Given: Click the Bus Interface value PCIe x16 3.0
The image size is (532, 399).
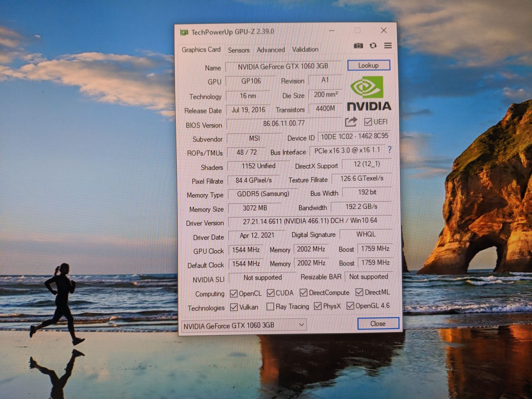Looking at the screenshot, I should tap(347, 151).
